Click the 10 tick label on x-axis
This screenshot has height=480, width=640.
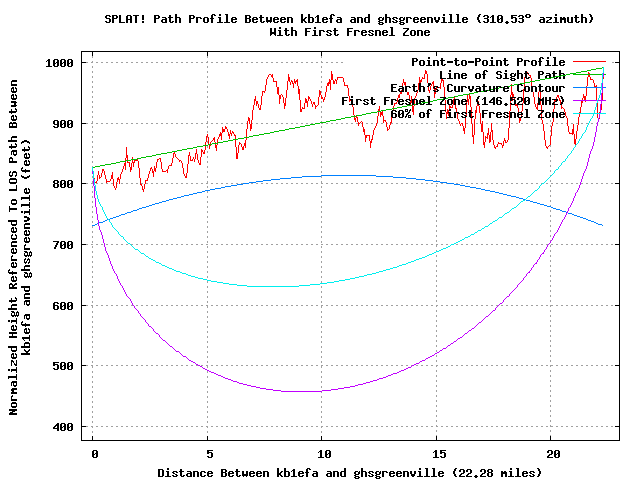tap(322, 452)
